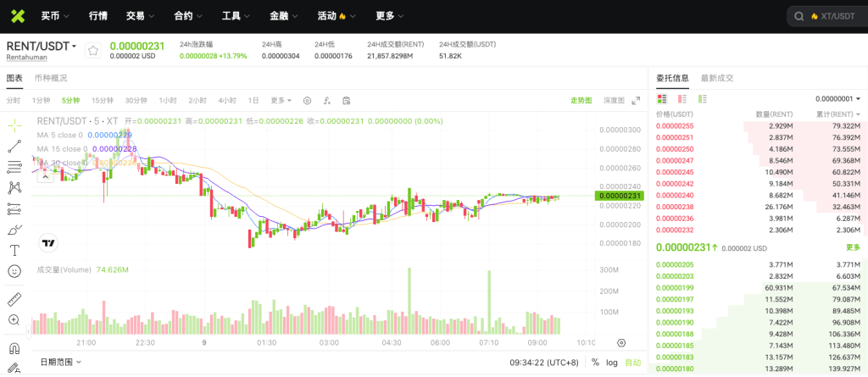Viewport: 868px width, 377px height.
Task: Select the 1日 timeframe
Action: click(253, 100)
